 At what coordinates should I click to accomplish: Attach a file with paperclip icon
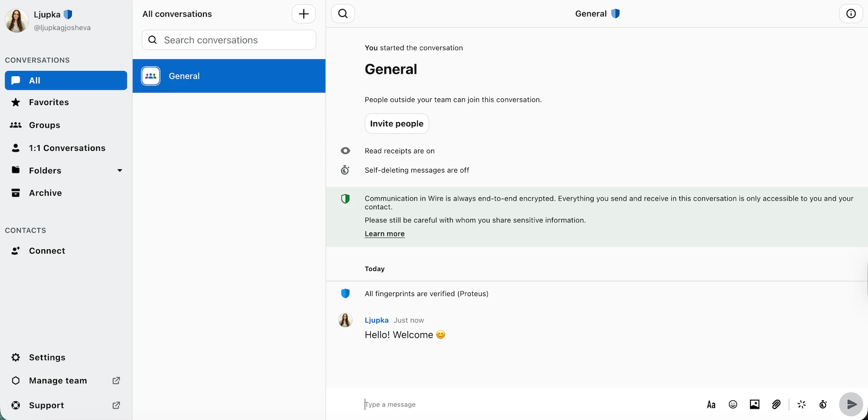(x=776, y=405)
